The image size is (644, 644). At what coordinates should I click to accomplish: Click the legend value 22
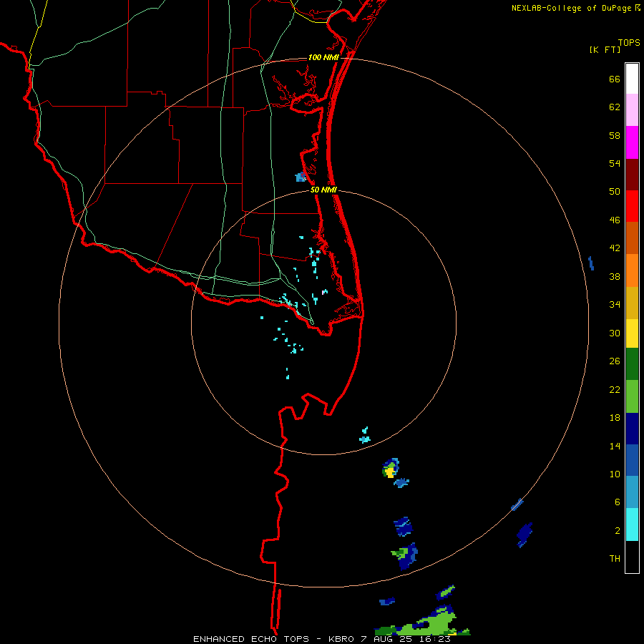(615, 389)
